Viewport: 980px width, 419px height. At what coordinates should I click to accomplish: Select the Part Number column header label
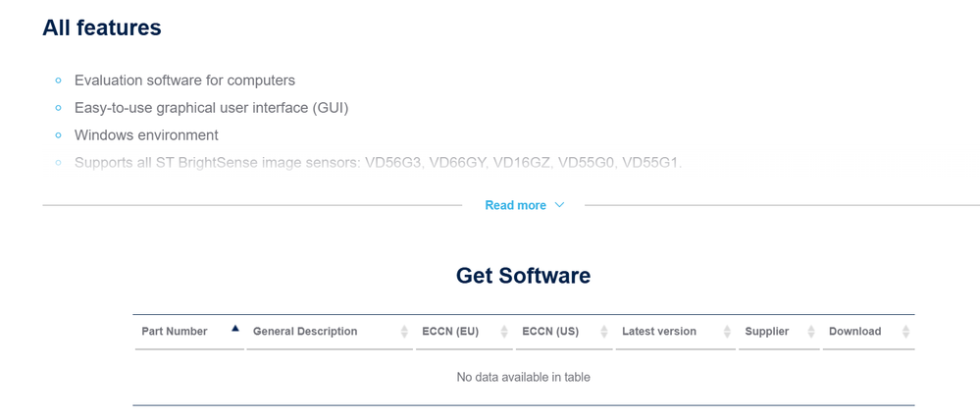175,332
